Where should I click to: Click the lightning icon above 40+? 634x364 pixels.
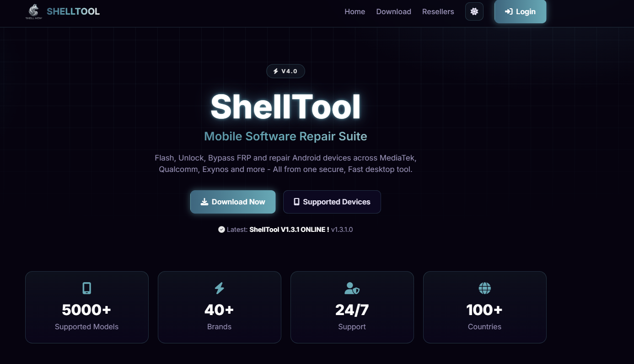pos(219,288)
